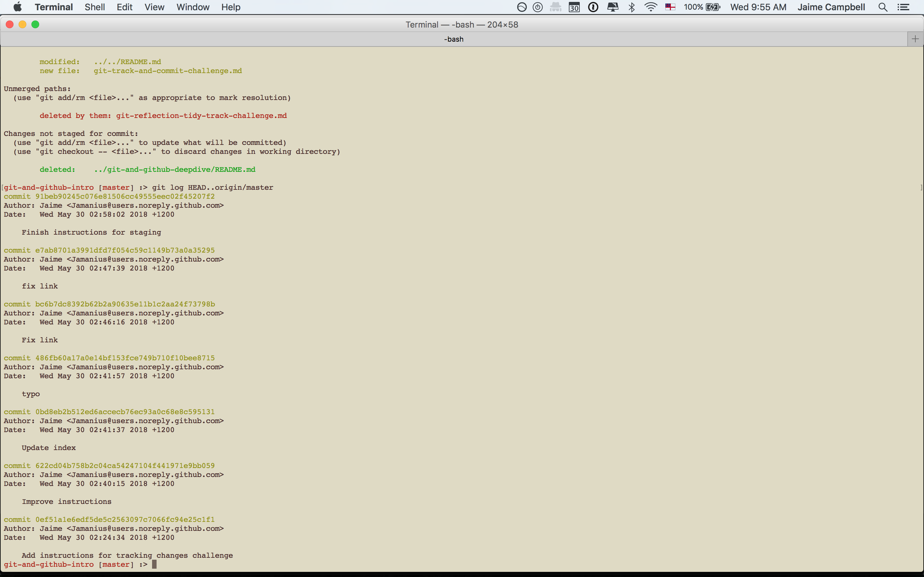Open the flag input source menu
Screen dimensions: 924x577
point(671,7)
